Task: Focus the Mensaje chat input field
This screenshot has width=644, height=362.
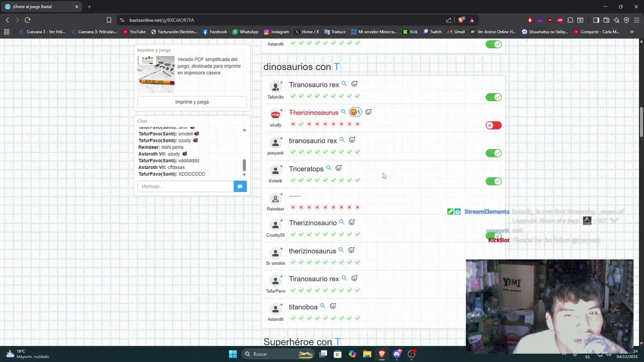Action: pyautogui.click(x=185, y=187)
